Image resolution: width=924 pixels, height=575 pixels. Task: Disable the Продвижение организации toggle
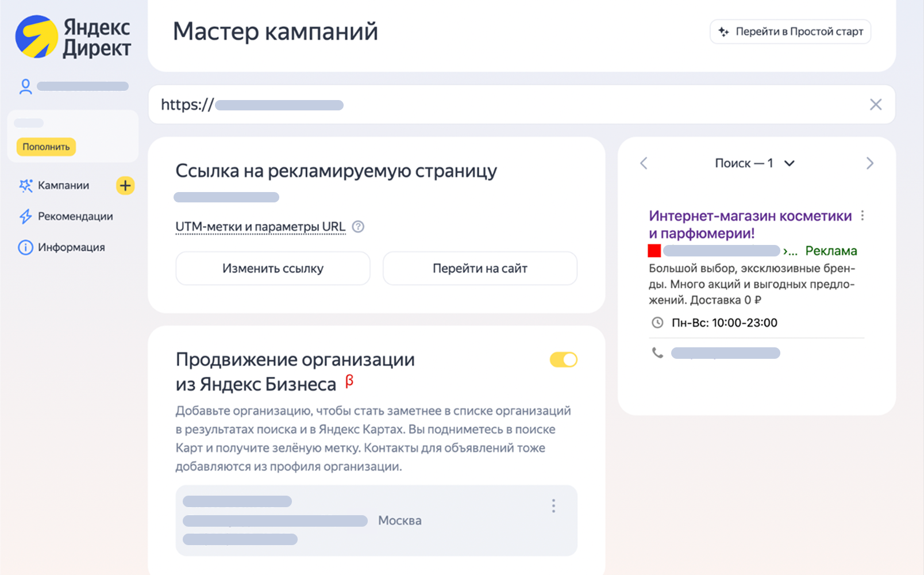(x=563, y=359)
